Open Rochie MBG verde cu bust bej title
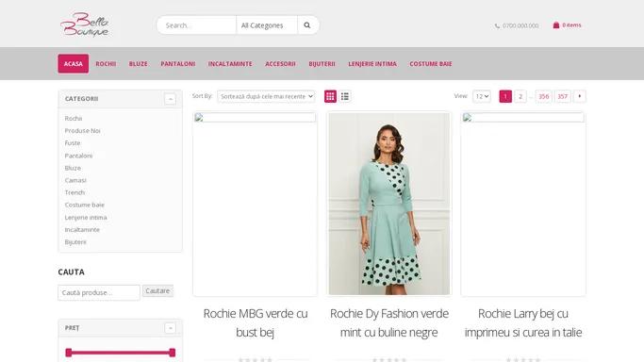The height and width of the screenshot is (362, 644). 255,322
